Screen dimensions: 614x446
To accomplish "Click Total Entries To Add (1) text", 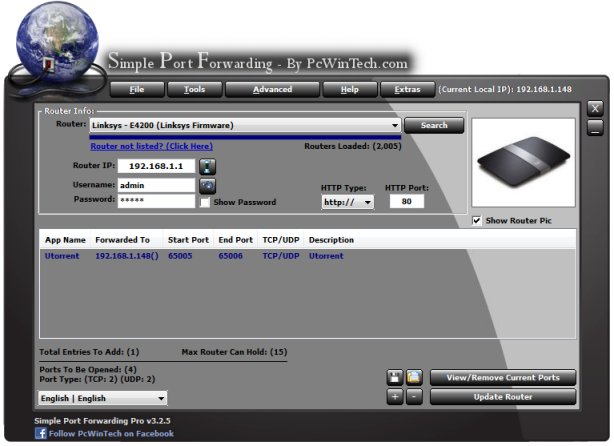I will 89,352.
